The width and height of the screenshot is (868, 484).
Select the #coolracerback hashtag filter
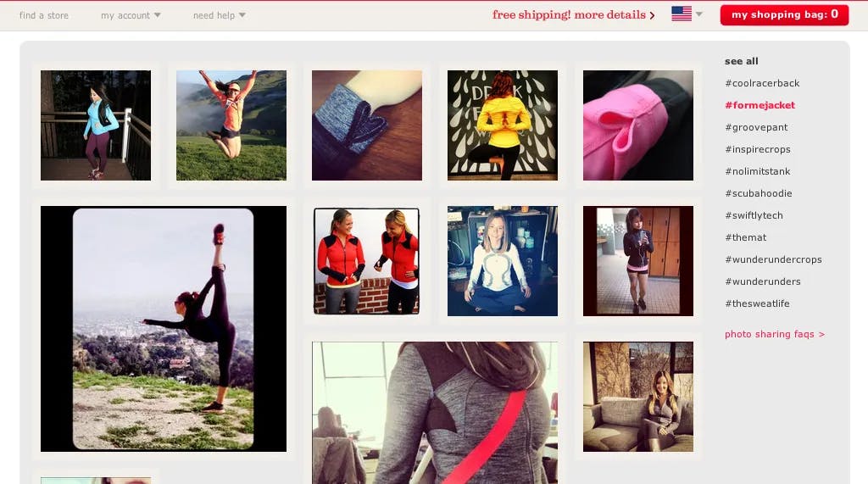coord(762,83)
